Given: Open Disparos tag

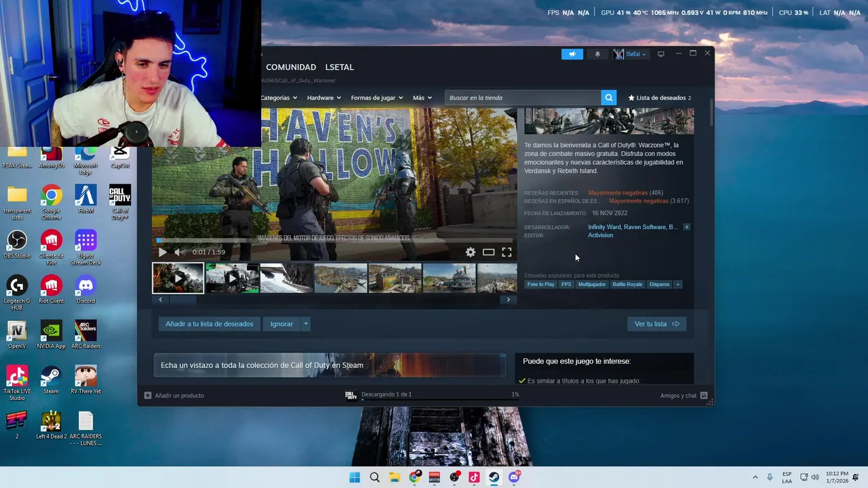Looking at the screenshot, I should [x=659, y=285].
